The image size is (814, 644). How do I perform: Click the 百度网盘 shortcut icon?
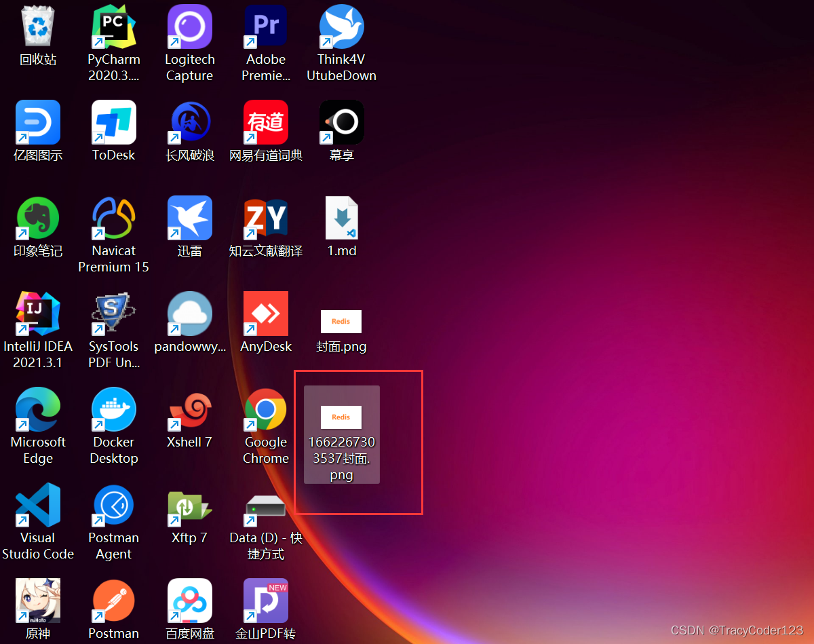(x=190, y=601)
